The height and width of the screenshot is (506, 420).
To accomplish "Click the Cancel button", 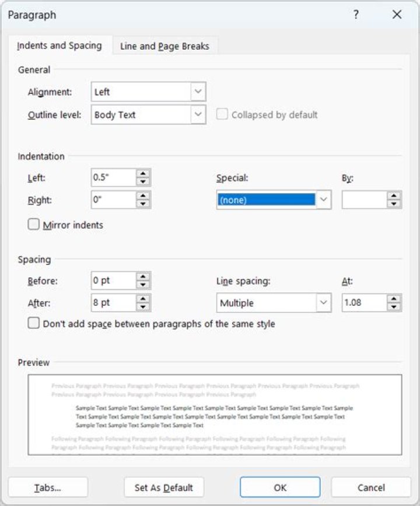I will pos(371,487).
